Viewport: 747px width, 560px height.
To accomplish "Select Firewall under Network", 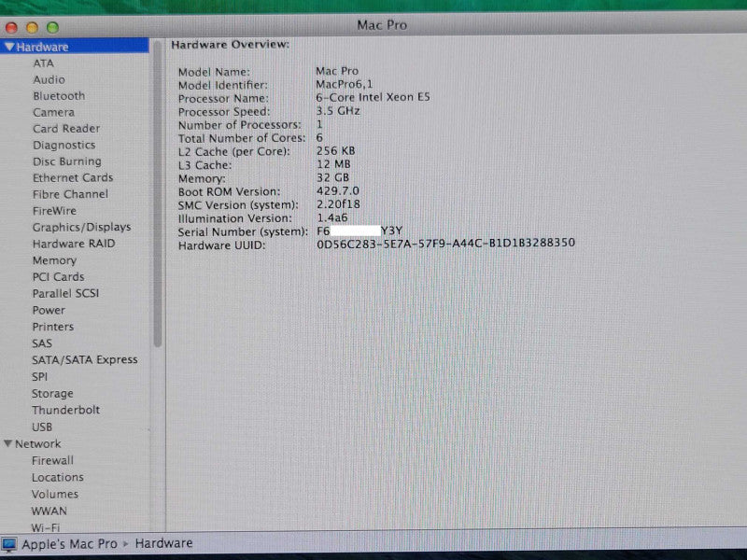I will pyautogui.click(x=52, y=460).
